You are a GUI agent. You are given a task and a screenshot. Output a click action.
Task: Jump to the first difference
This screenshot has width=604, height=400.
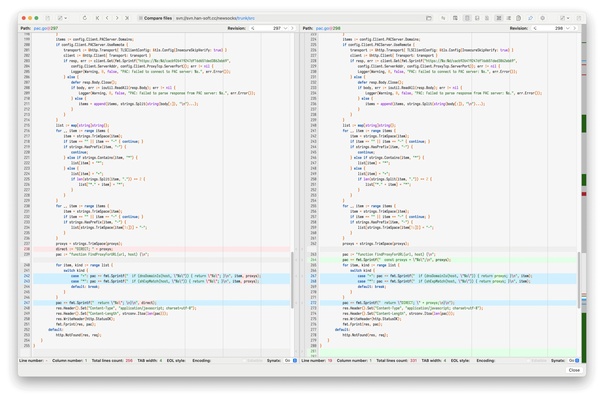click(x=97, y=18)
